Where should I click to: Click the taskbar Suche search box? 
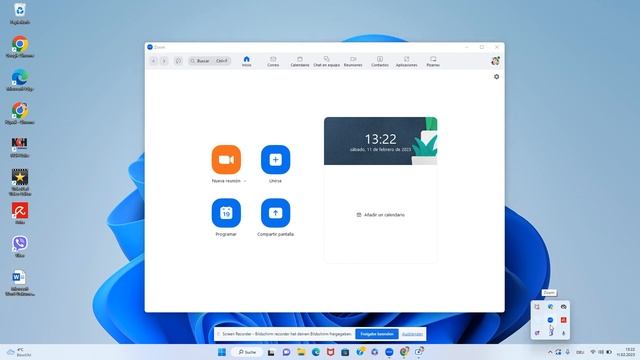(247, 352)
